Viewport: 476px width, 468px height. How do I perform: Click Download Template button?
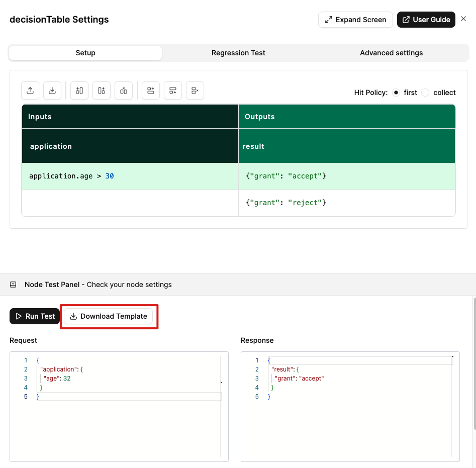[109, 316]
